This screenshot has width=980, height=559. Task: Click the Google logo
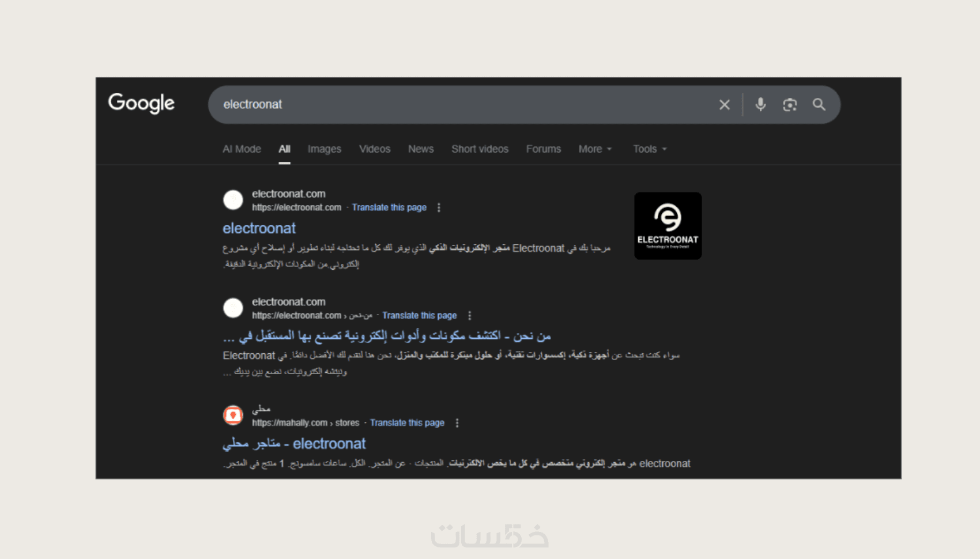tap(141, 103)
